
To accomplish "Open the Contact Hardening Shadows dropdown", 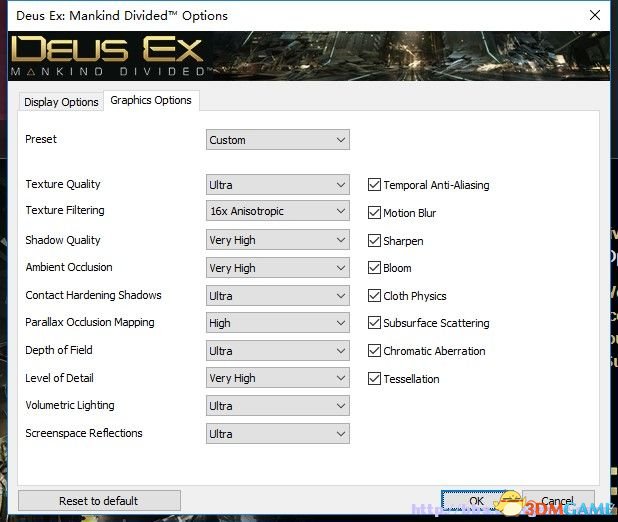I will tap(277, 296).
